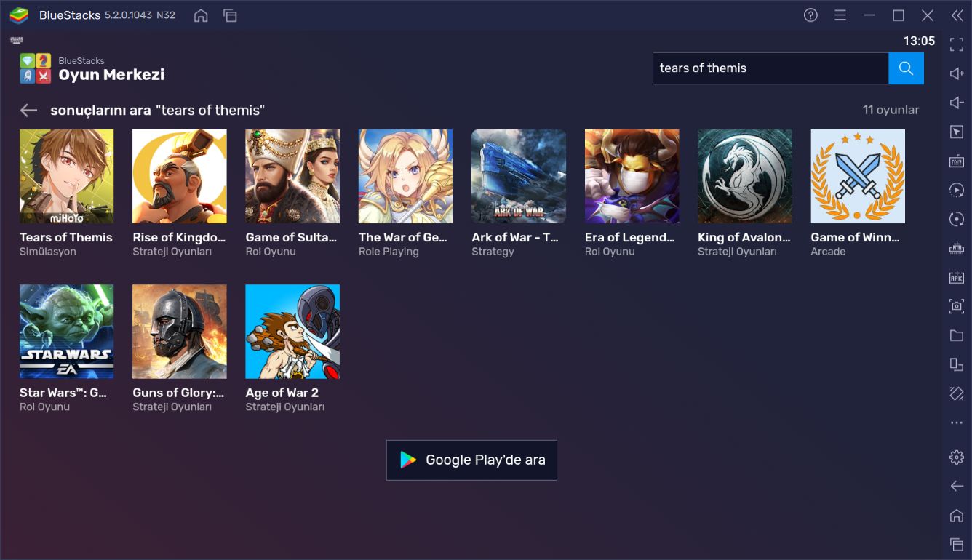Click the 'Tears of Themis' title text

pos(66,237)
